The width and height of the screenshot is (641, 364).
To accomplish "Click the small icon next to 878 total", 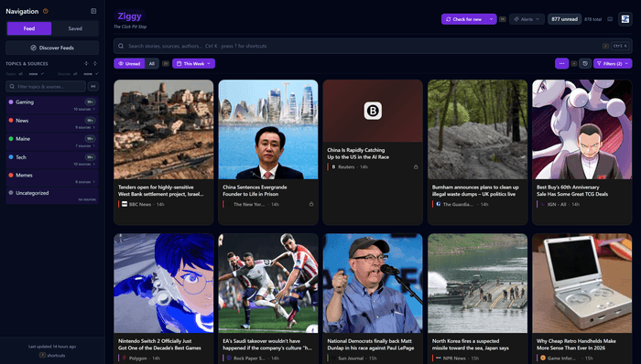I will coord(610,19).
